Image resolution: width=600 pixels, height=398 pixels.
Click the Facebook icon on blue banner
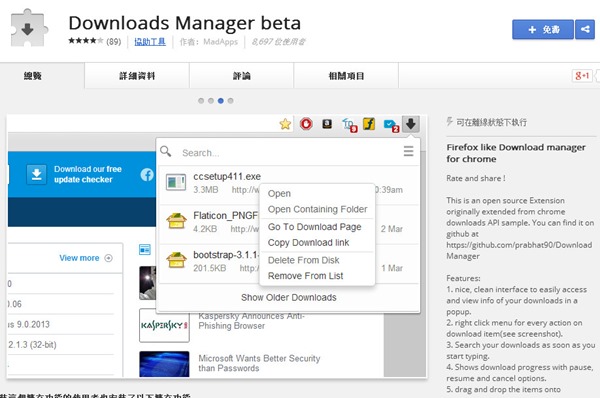coord(147,175)
